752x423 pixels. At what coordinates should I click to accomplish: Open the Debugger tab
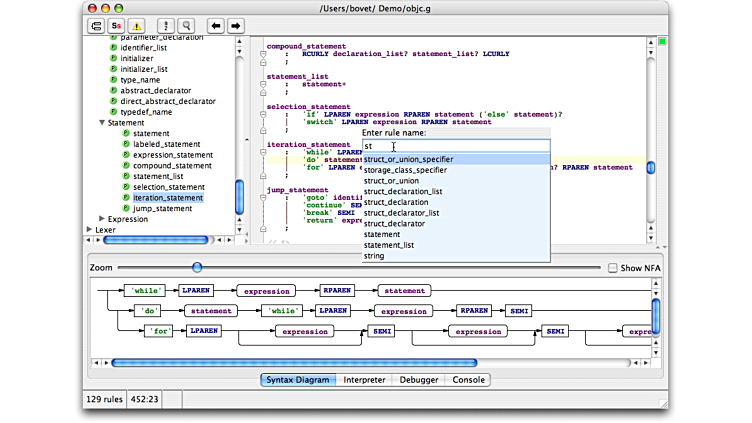click(419, 380)
